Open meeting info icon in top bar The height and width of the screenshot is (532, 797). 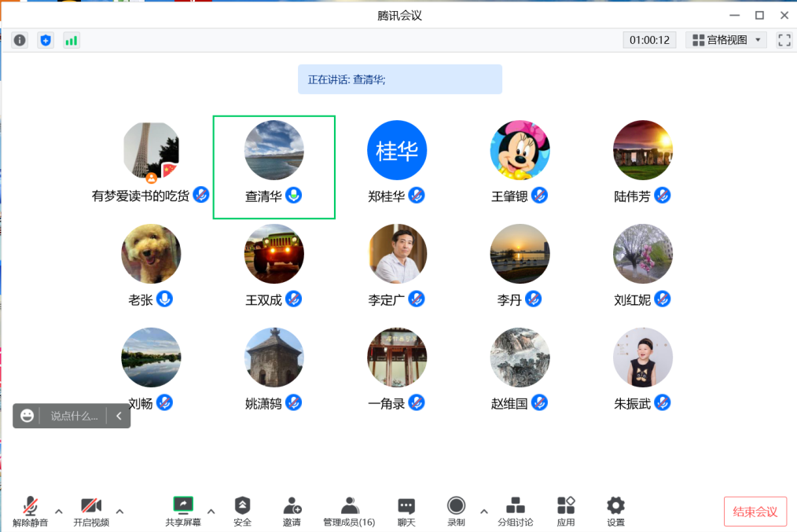[20, 40]
